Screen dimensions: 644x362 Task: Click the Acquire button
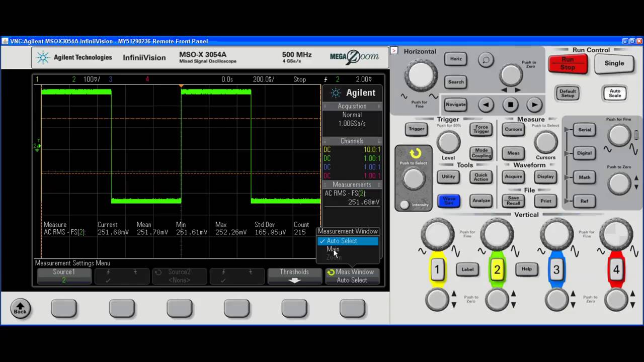(514, 176)
